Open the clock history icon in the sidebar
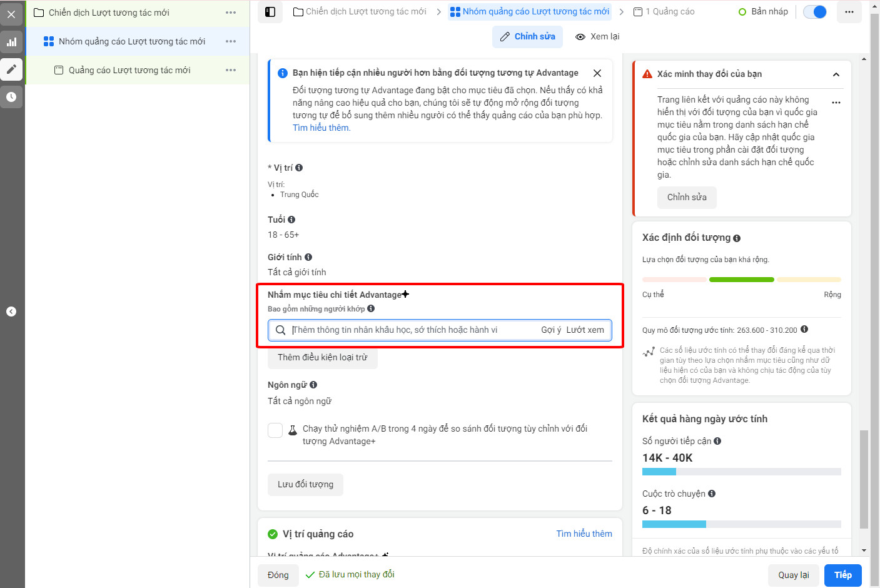The image size is (880, 588). tap(11, 97)
